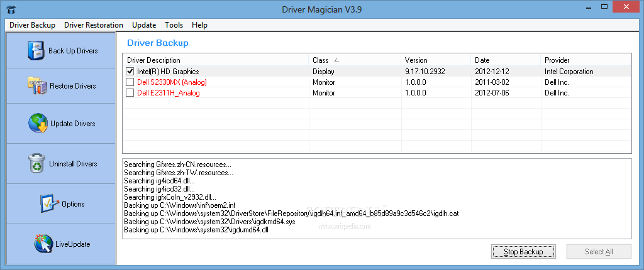Sort by Version column header
Image resolution: width=644 pixels, height=270 pixels.
[436, 60]
